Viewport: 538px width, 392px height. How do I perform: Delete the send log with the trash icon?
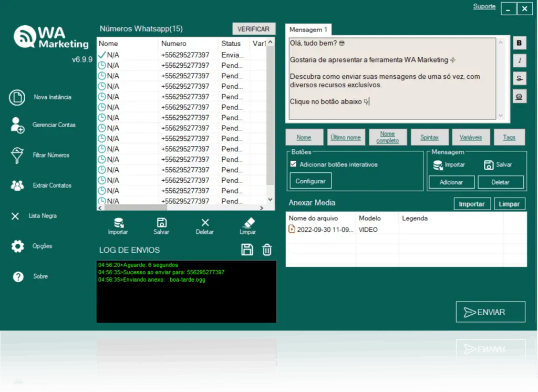pos(267,250)
